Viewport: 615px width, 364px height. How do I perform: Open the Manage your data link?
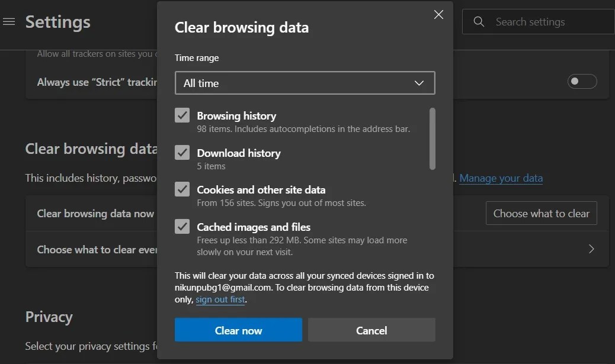[501, 178]
